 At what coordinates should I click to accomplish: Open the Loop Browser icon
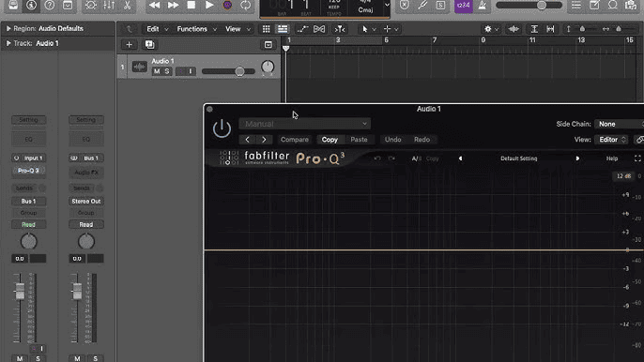613,5
